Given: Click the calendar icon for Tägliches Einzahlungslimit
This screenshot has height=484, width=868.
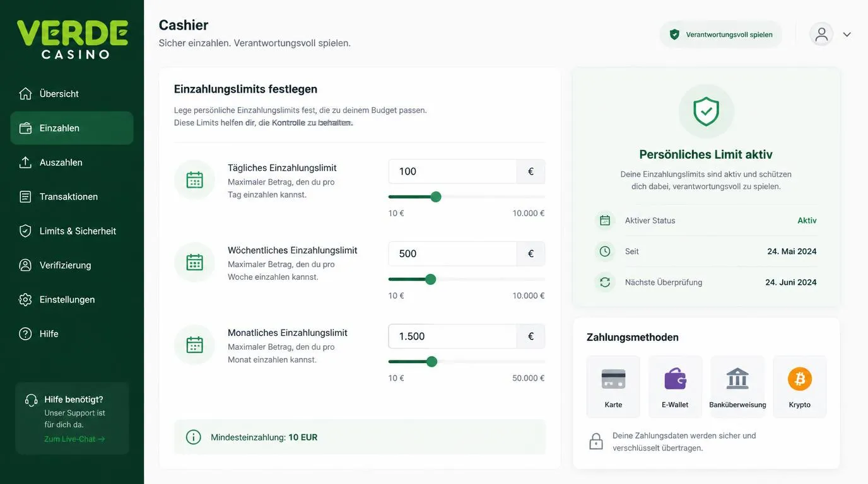Looking at the screenshot, I should (194, 180).
